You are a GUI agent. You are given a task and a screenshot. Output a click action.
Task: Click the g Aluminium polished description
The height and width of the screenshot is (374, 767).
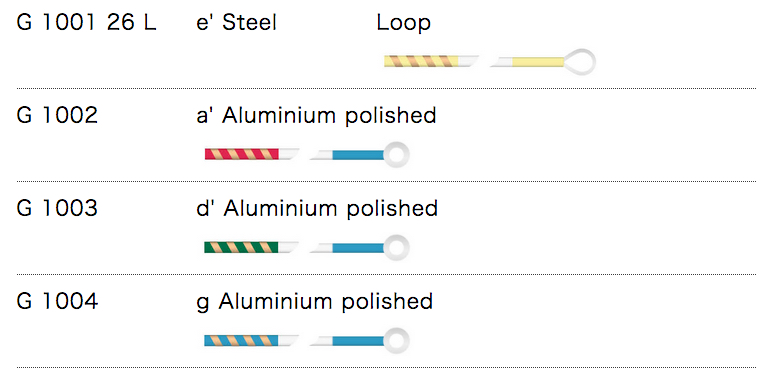coord(315,302)
